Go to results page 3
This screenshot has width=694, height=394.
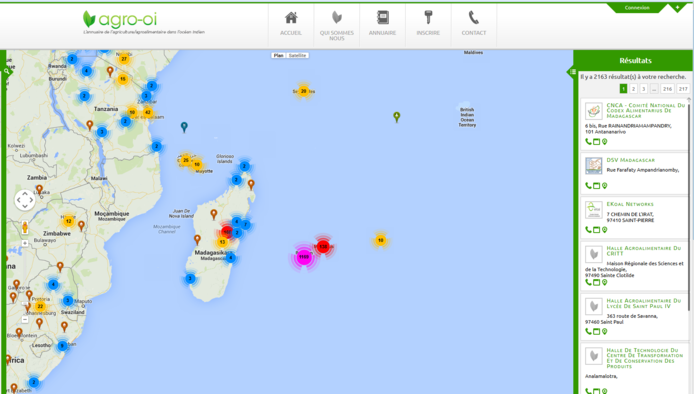point(644,89)
